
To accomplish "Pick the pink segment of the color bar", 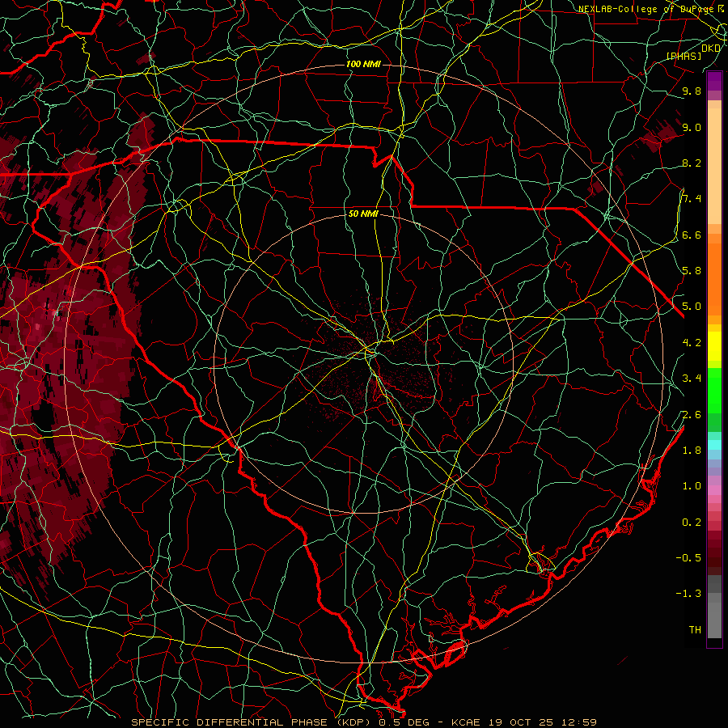I will (714, 490).
